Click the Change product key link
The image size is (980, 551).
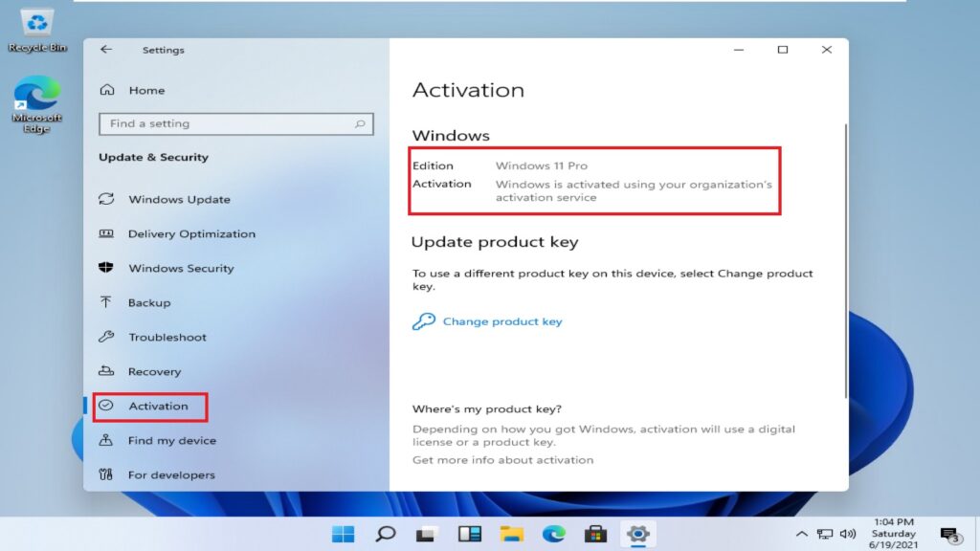point(502,321)
